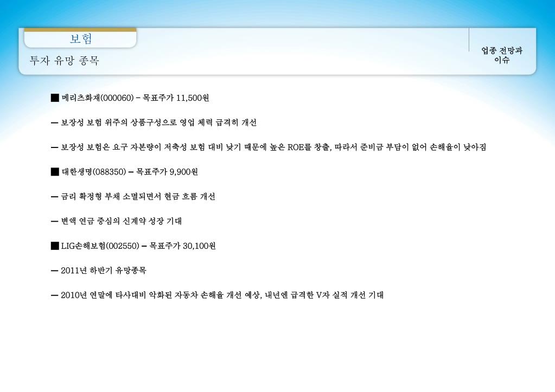The height and width of the screenshot is (392, 555).
Task: Select the LIG손해보험(002550) 목표주가 30,100원 line
Action: click(x=133, y=246)
